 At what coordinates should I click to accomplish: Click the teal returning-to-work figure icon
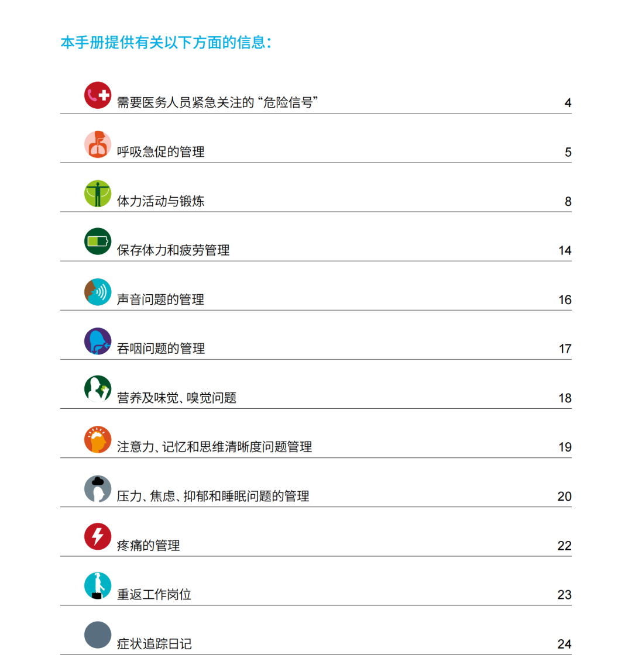[97, 585]
